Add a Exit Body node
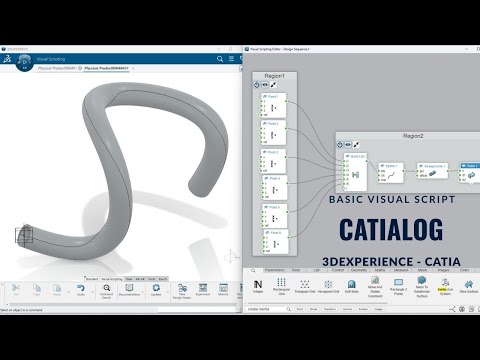 click(x=352, y=284)
